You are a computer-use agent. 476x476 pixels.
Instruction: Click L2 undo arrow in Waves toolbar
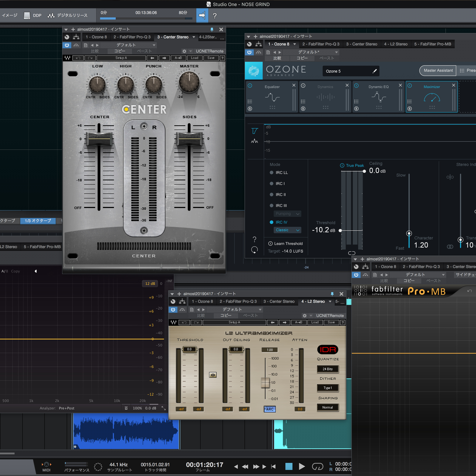[x=184, y=322]
